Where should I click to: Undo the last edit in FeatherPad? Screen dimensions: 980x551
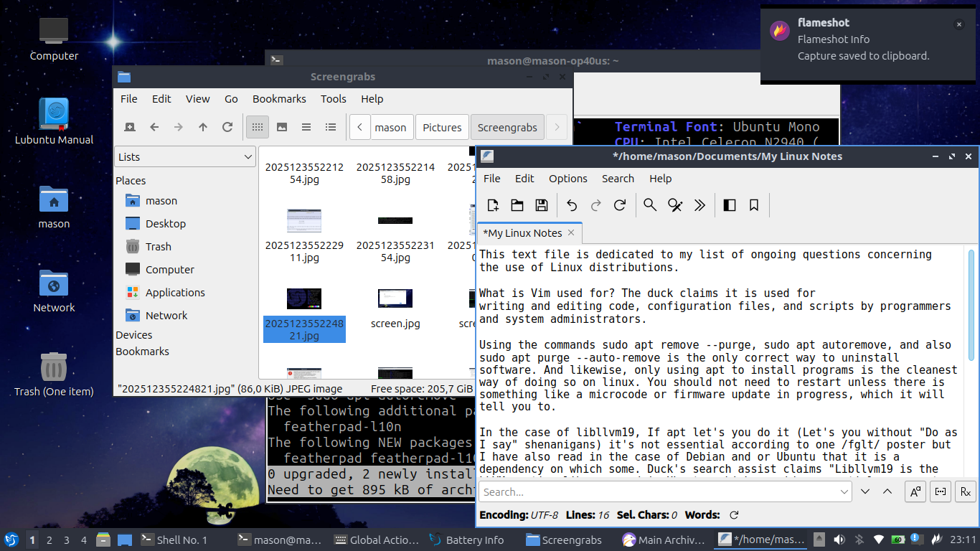pyautogui.click(x=572, y=205)
